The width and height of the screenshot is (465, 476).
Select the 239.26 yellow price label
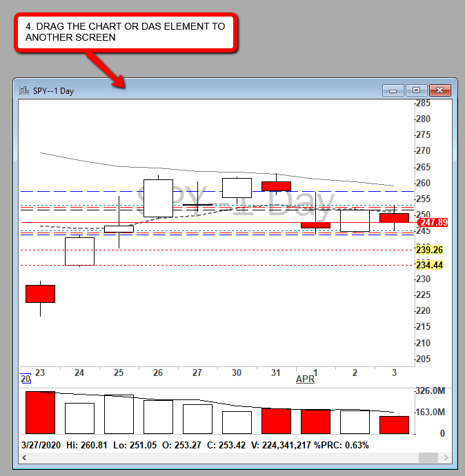tap(428, 250)
